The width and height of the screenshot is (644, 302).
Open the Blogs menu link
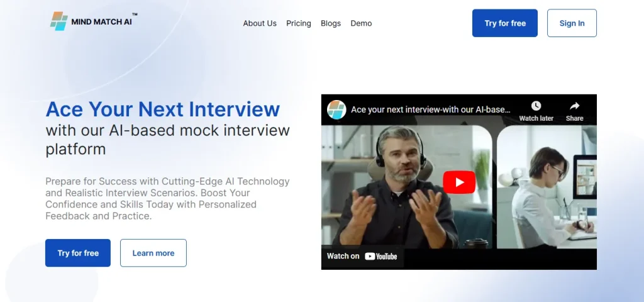pyautogui.click(x=331, y=23)
